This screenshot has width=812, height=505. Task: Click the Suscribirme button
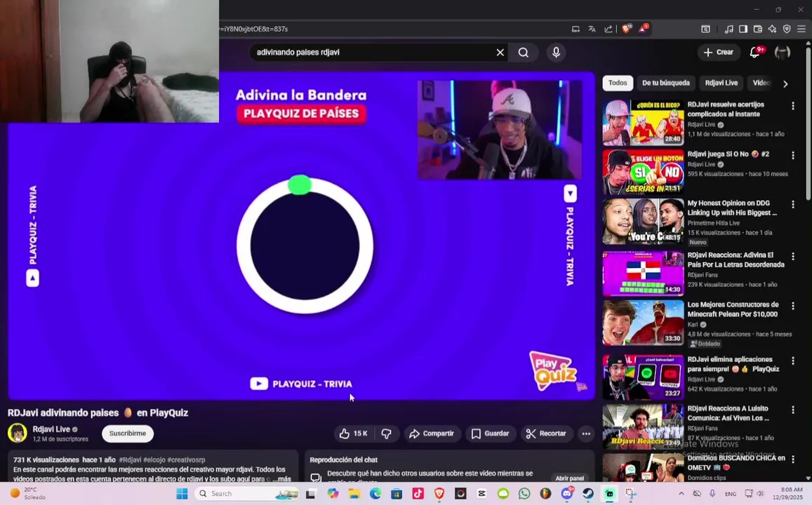pos(128,433)
